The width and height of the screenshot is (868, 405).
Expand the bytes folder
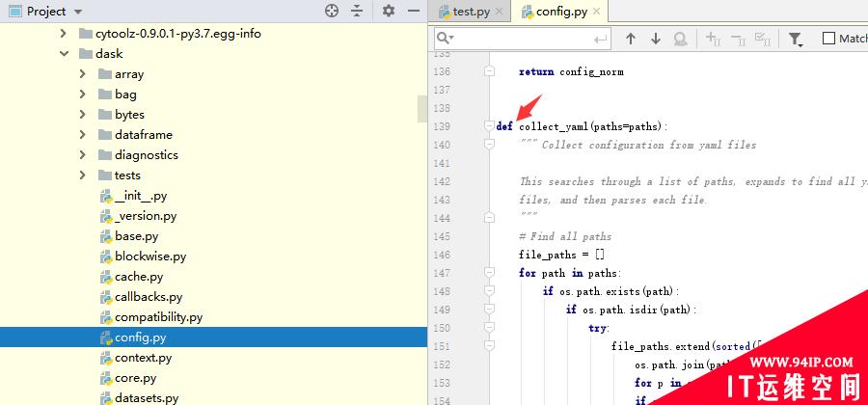coord(83,115)
